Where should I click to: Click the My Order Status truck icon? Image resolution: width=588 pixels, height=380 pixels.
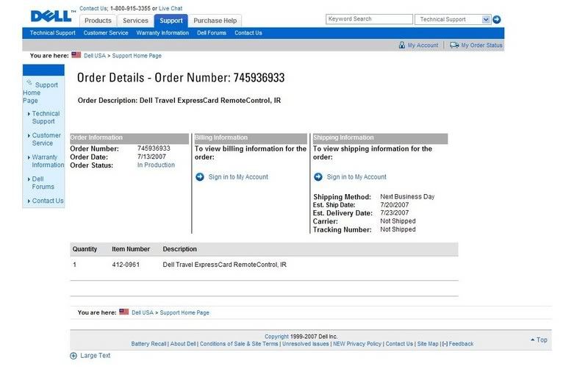coord(454,45)
